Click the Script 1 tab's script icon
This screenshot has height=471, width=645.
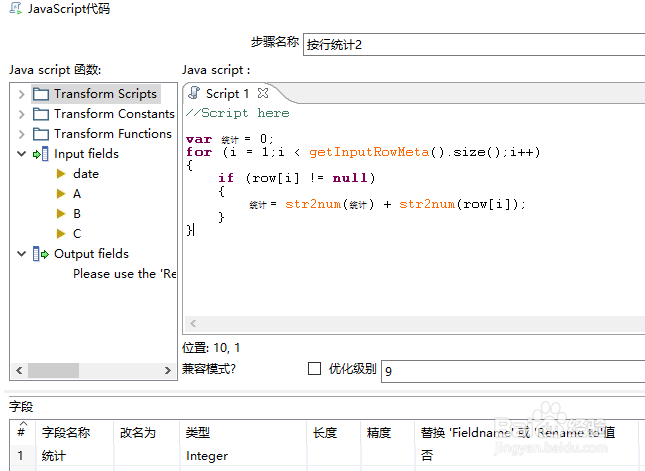195,94
